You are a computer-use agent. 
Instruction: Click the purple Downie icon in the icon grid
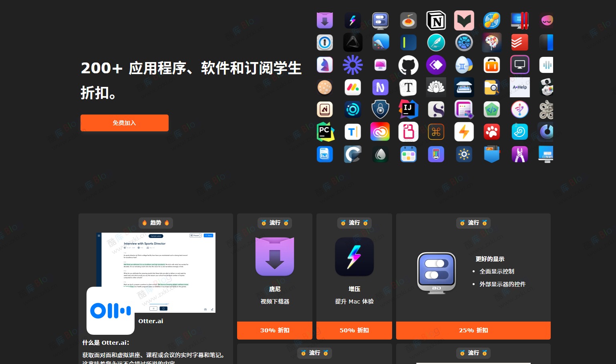click(325, 20)
